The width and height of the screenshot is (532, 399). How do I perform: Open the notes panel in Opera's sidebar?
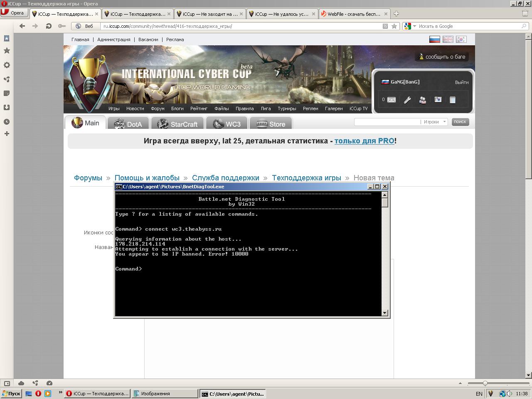coord(7,93)
